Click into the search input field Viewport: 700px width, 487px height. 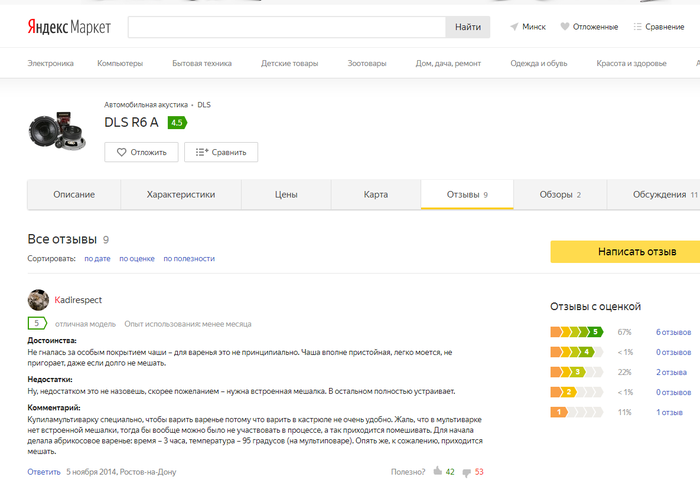click(x=286, y=27)
